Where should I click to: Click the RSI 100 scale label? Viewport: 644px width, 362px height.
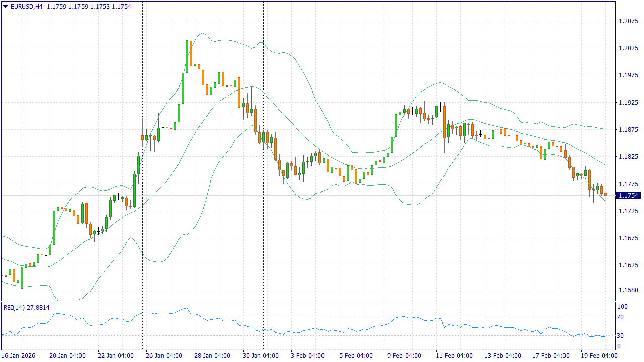tap(622, 307)
